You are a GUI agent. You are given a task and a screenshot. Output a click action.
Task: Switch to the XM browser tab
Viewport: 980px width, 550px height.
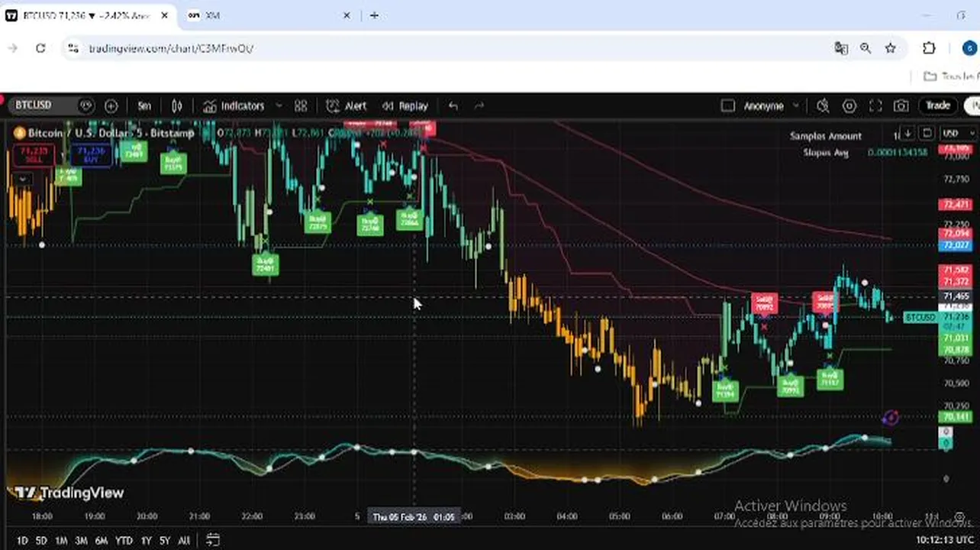tap(266, 15)
